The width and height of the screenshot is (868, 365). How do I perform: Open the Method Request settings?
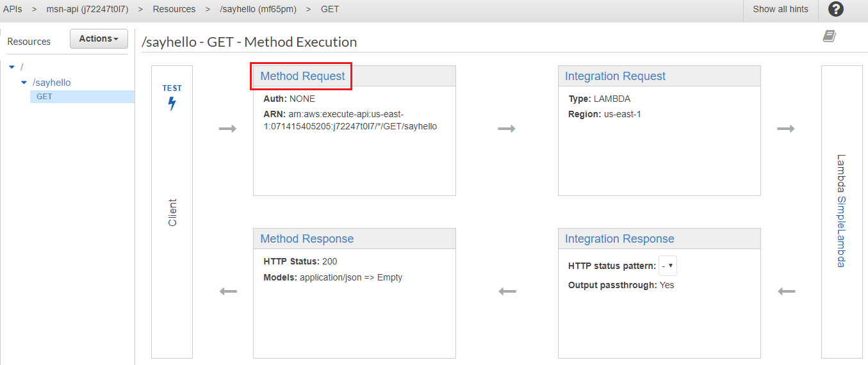[x=302, y=76]
